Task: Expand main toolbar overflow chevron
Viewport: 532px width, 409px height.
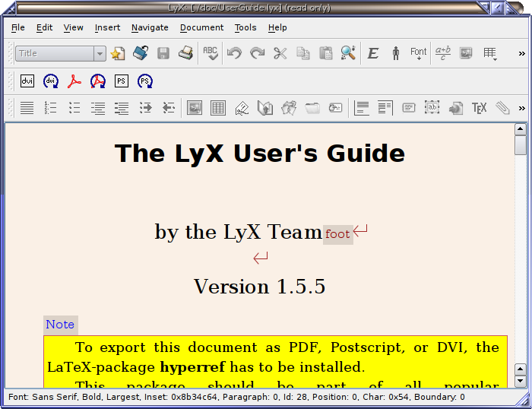Action: pos(522,53)
